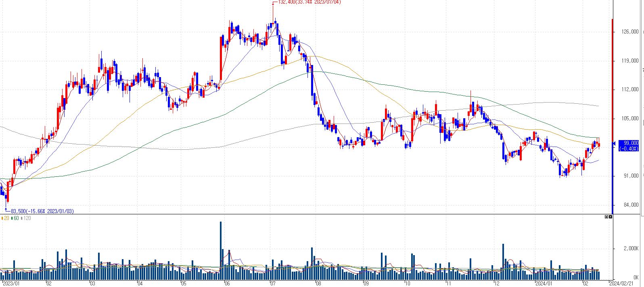Select the 60-period volume average legend
The width and height of the screenshot is (644, 287).
pos(15,218)
